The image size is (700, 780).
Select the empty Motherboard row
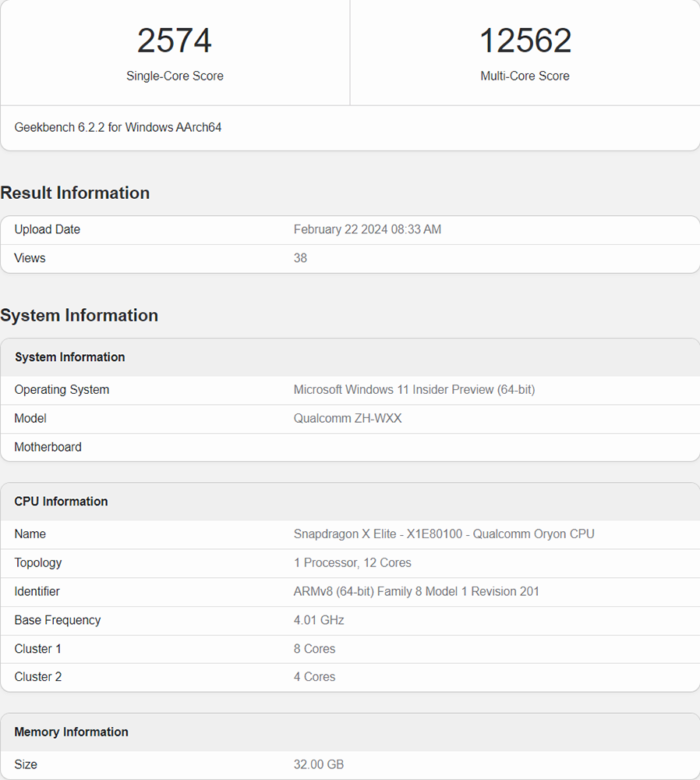[x=350, y=447]
